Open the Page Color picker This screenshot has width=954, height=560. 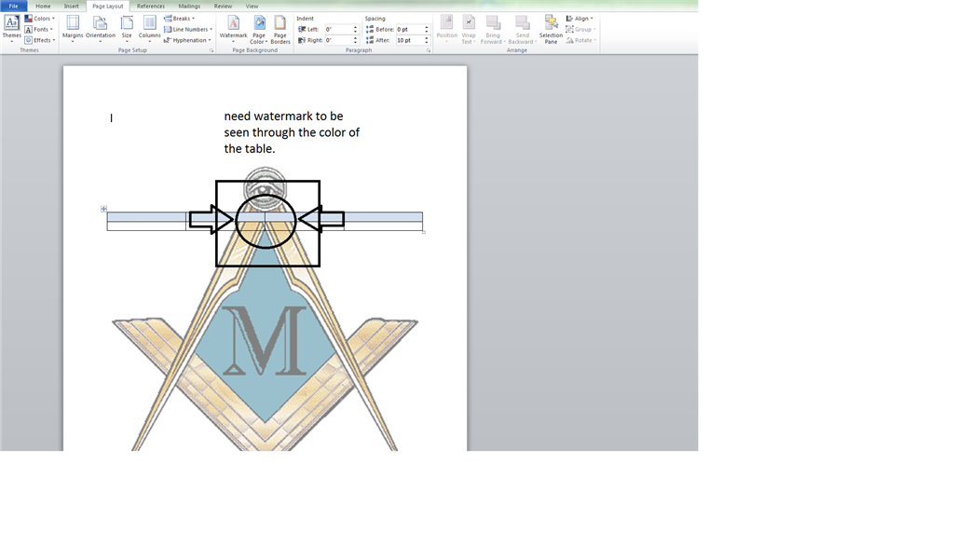coord(259,29)
